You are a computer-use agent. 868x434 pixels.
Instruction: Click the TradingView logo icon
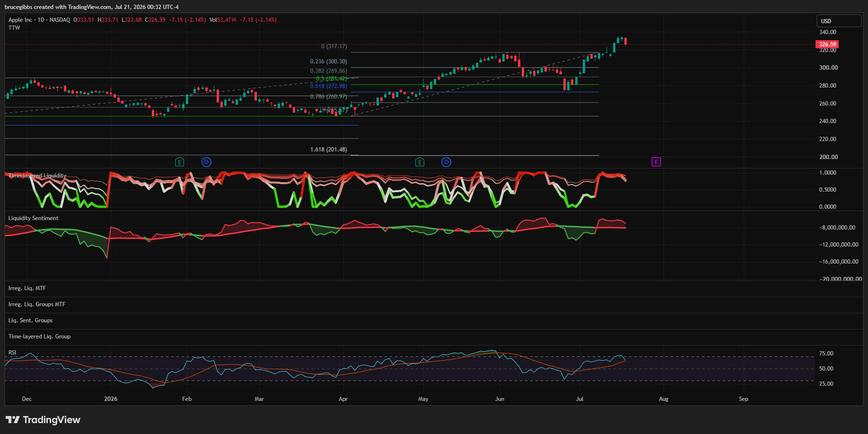(x=13, y=420)
